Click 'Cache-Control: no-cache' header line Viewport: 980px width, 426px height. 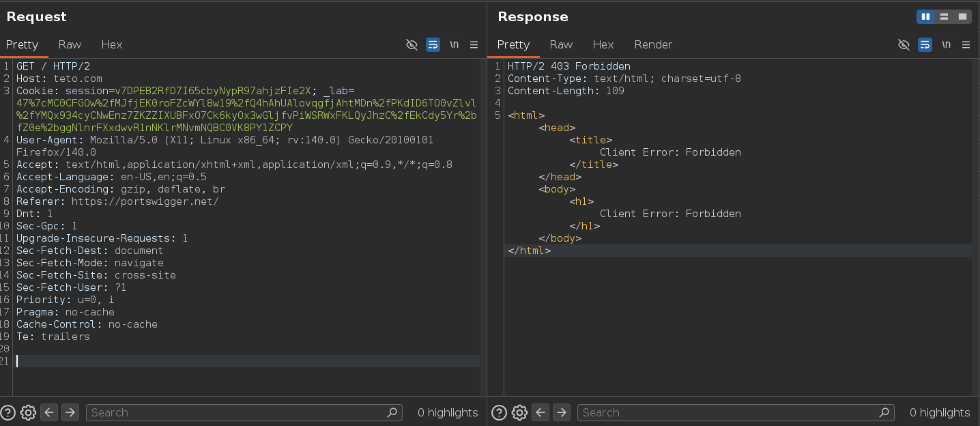pos(87,324)
